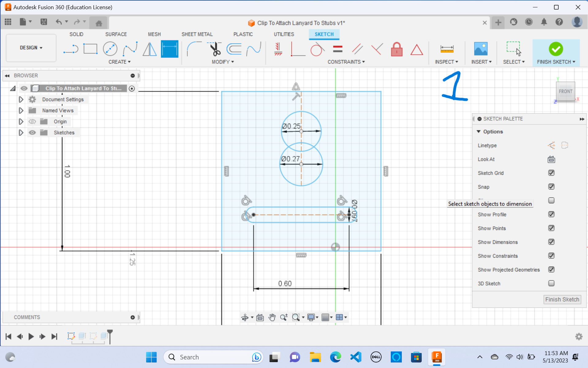Screen dimensions: 588x368
Task: Select the Rectangle sketch tool
Action: [90, 49]
